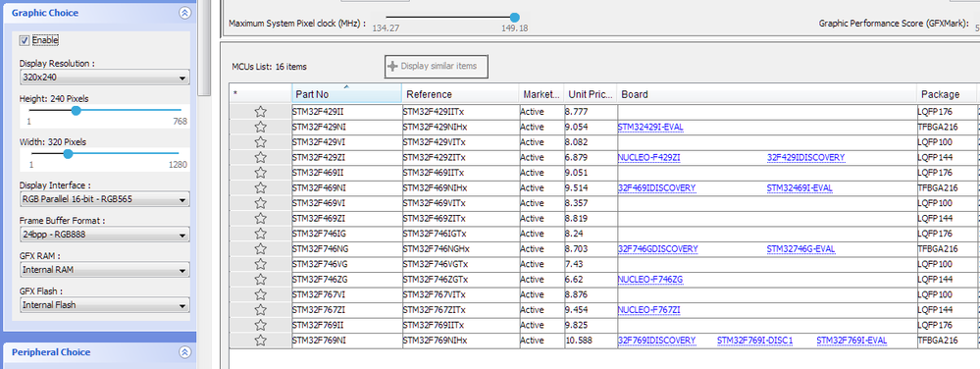Uncheck the Enable checkbox

(x=25, y=40)
